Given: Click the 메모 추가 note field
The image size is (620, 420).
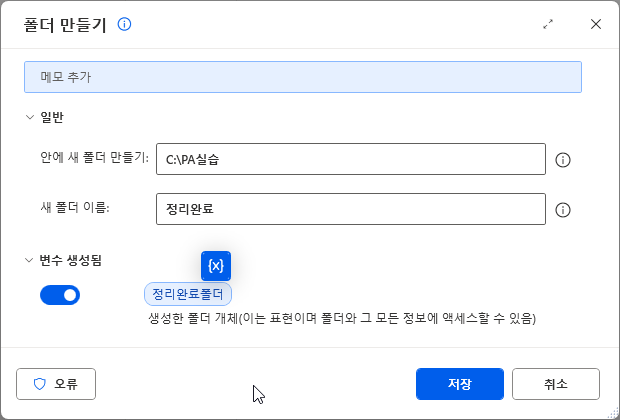Looking at the screenshot, I should tap(303, 77).
